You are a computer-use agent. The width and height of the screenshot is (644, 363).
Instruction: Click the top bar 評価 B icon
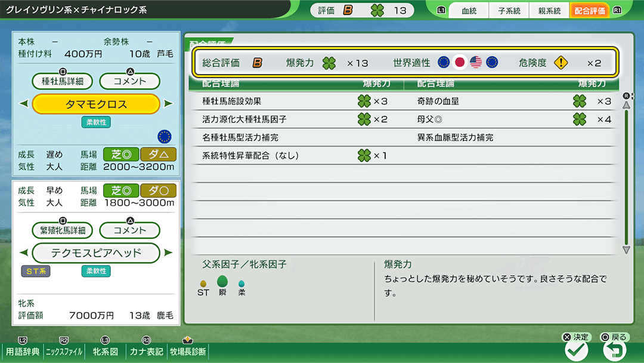click(348, 10)
